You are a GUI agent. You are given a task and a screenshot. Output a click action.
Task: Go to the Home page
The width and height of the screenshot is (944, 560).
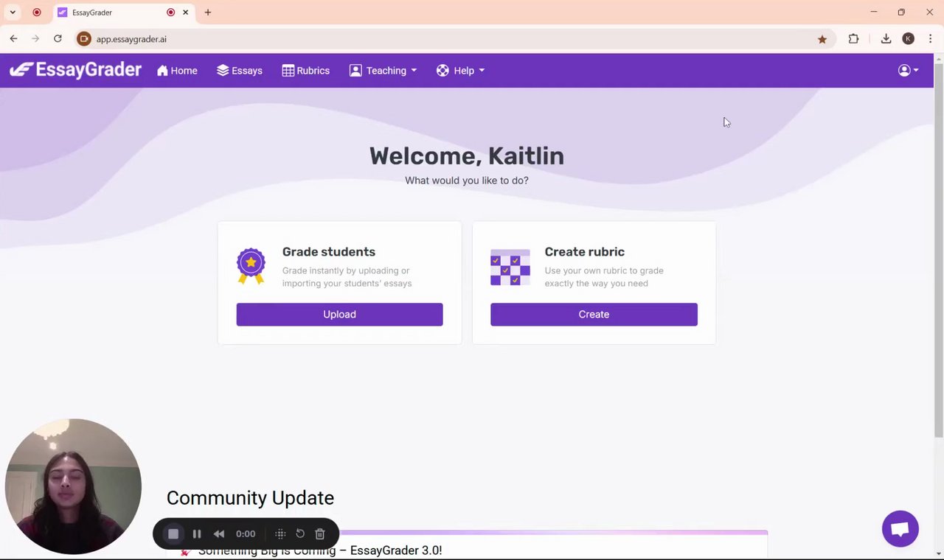coord(177,71)
